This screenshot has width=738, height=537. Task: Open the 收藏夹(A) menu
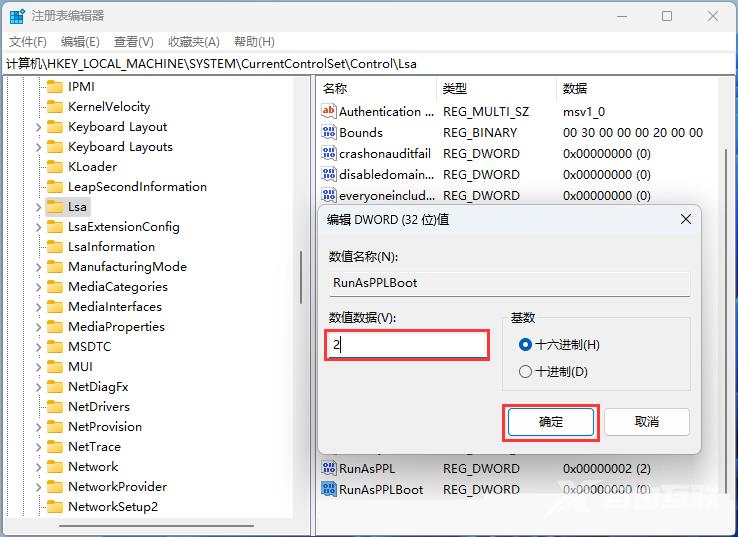[194, 42]
